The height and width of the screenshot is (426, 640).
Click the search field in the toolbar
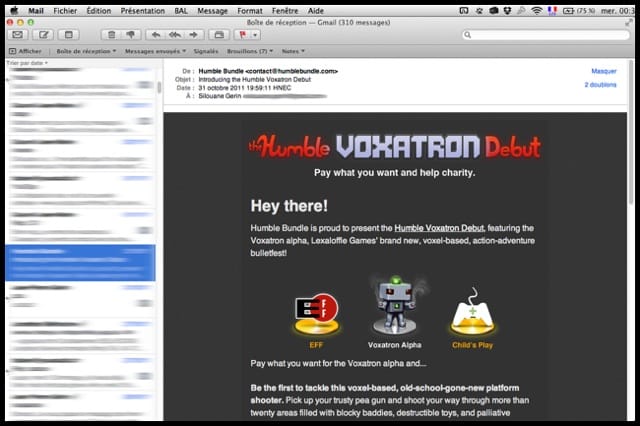[x=546, y=35]
